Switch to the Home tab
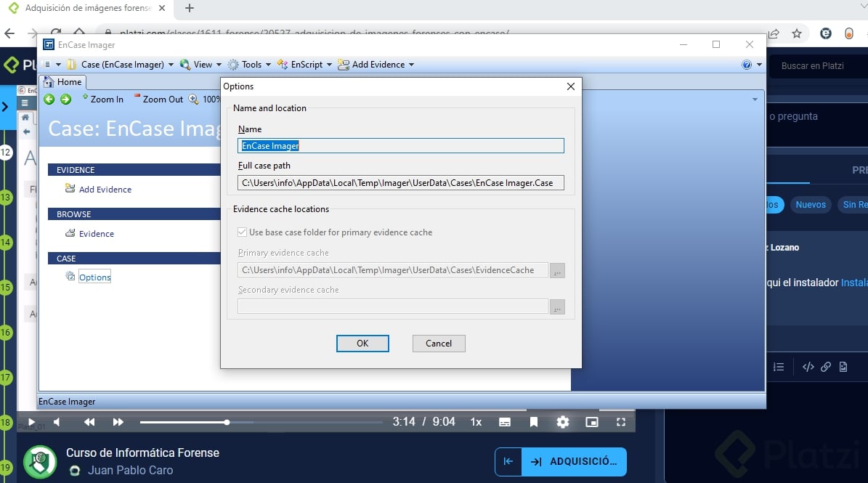This screenshot has width=868, height=483. [x=62, y=82]
